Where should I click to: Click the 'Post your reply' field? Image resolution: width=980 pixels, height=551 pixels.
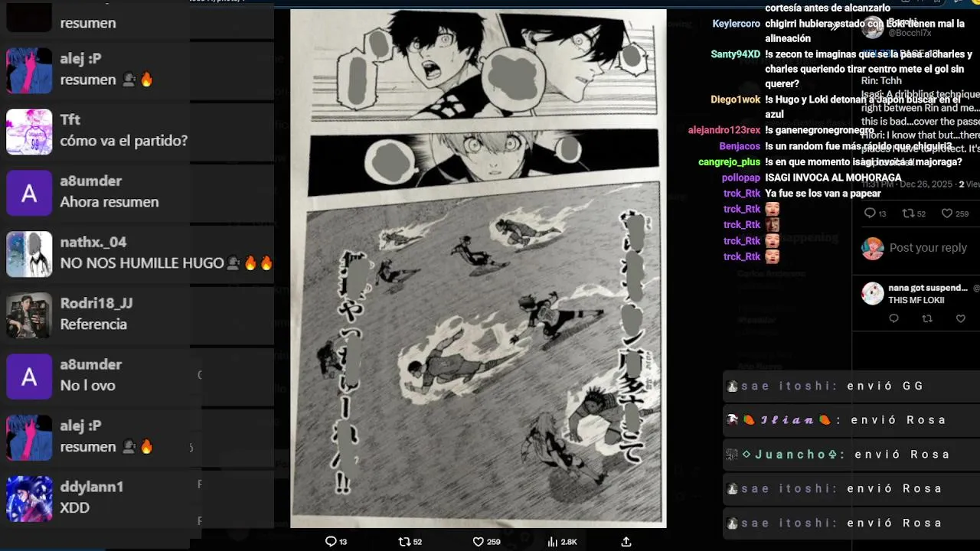point(929,248)
